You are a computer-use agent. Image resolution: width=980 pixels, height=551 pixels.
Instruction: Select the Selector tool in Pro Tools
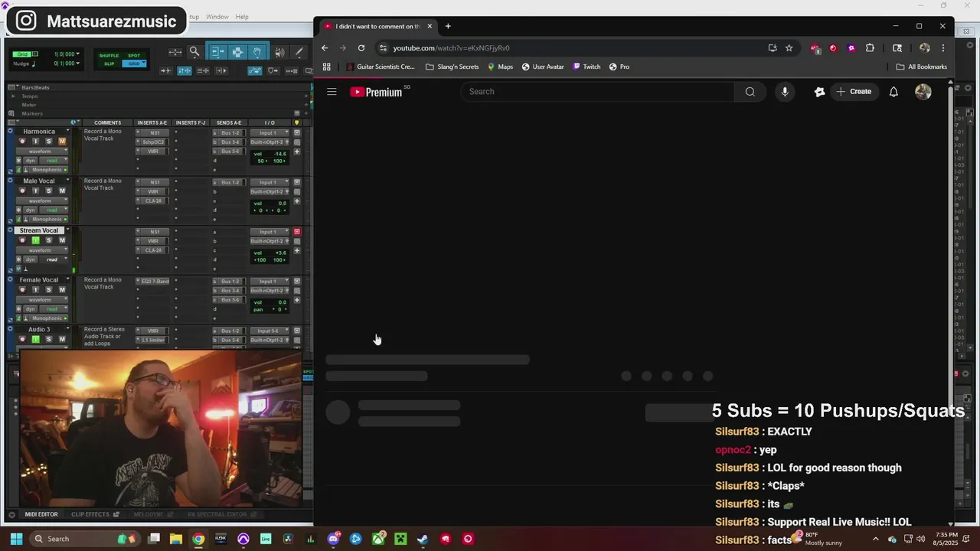237,52
